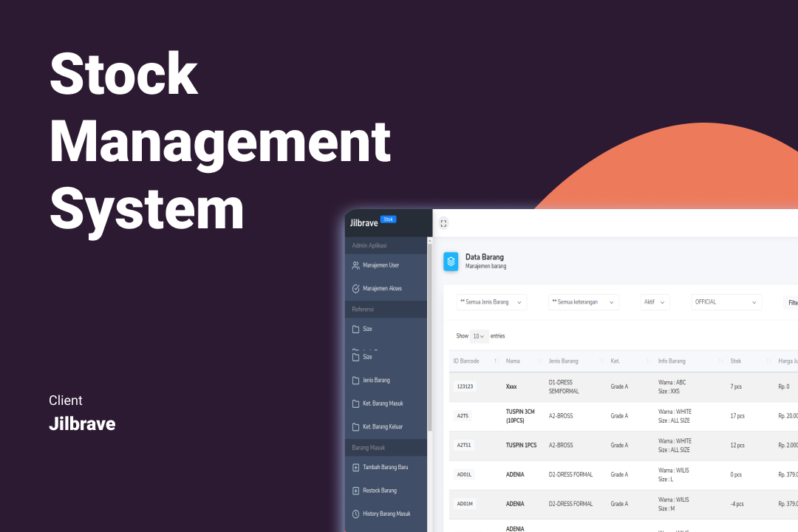Image resolution: width=798 pixels, height=532 pixels.
Task: Sort the table by Stok column header
Action: pyautogui.click(x=736, y=361)
